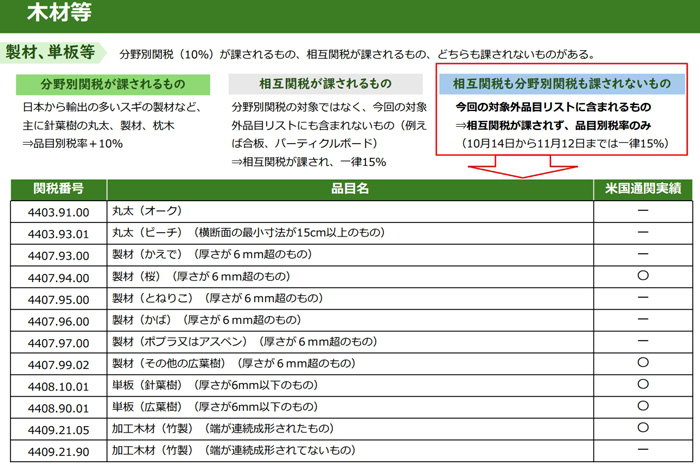The width and height of the screenshot is (700, 467).
Task: Click the circle mark in row 4407.99.02
Action: pos(643,363)
